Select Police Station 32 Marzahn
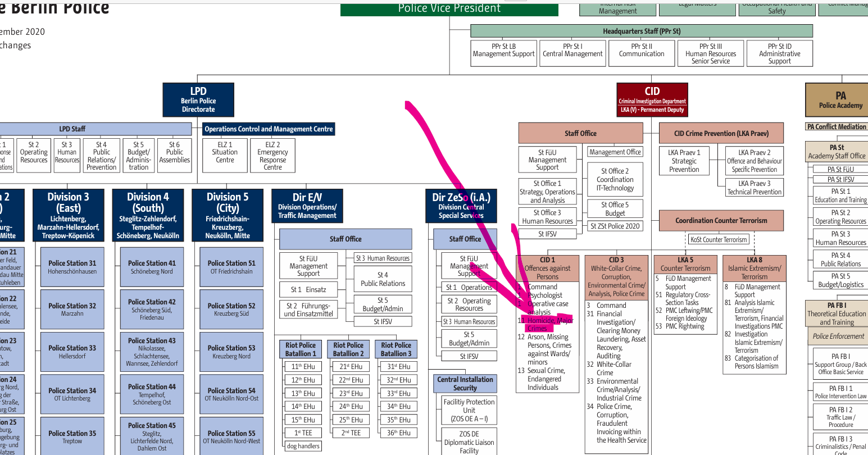Viewport: 868px width, 455px height. click(x=72, y=310)
